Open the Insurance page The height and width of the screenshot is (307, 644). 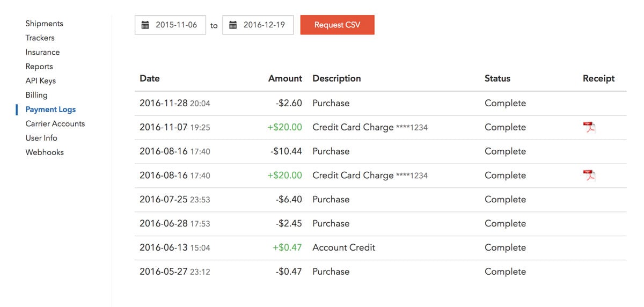coord(42,52)
